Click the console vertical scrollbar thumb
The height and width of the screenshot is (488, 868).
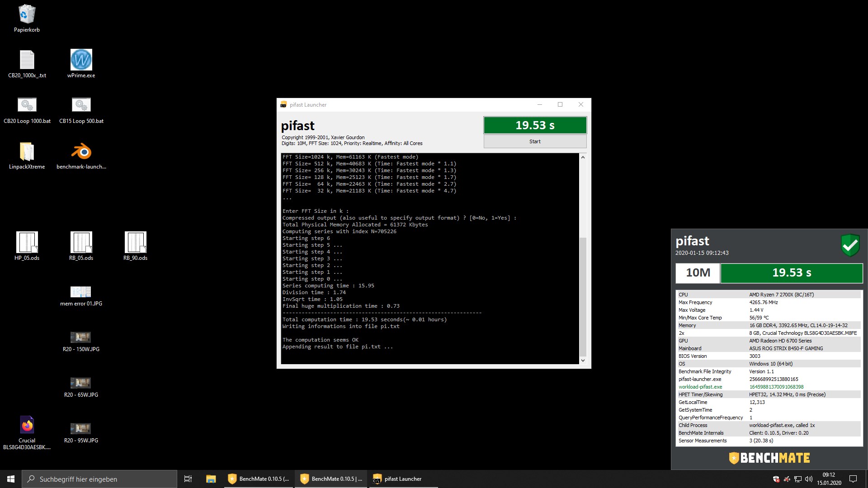pyautogui.click(x=583, y=296)
